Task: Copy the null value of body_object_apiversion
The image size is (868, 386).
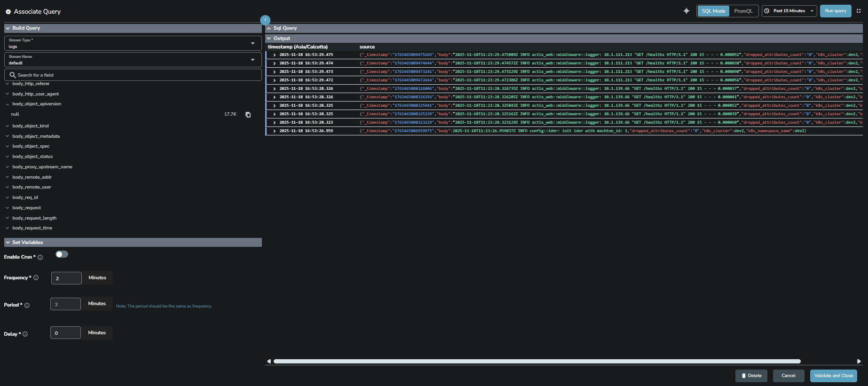Action: pyautogui.click(x=248, y=115)
